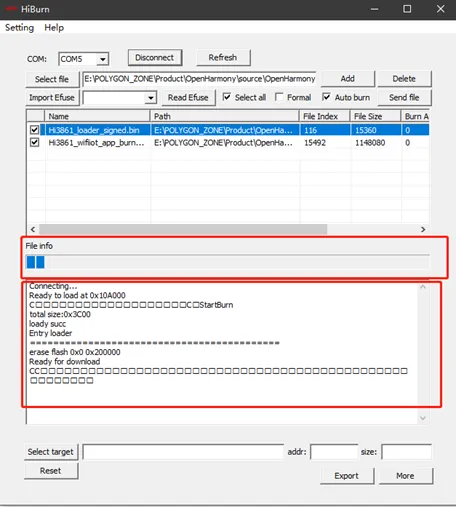
Task: Click the 'Ready to load at 0x10A000' log line
Action: [x=77, y=295]
